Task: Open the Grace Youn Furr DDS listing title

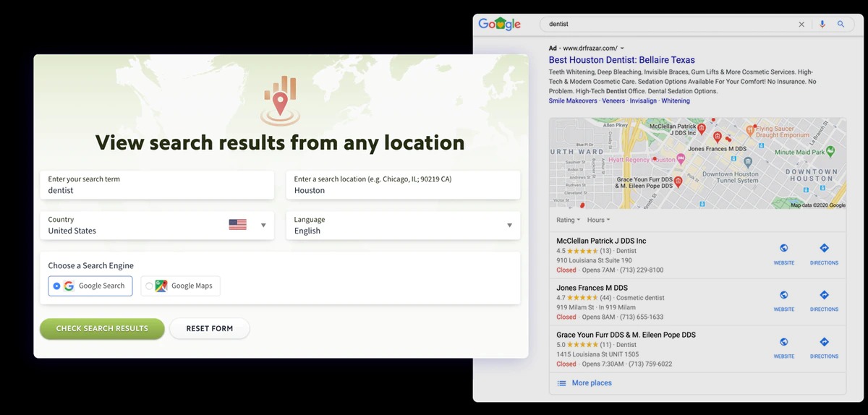Action: [x=626, y=335]
